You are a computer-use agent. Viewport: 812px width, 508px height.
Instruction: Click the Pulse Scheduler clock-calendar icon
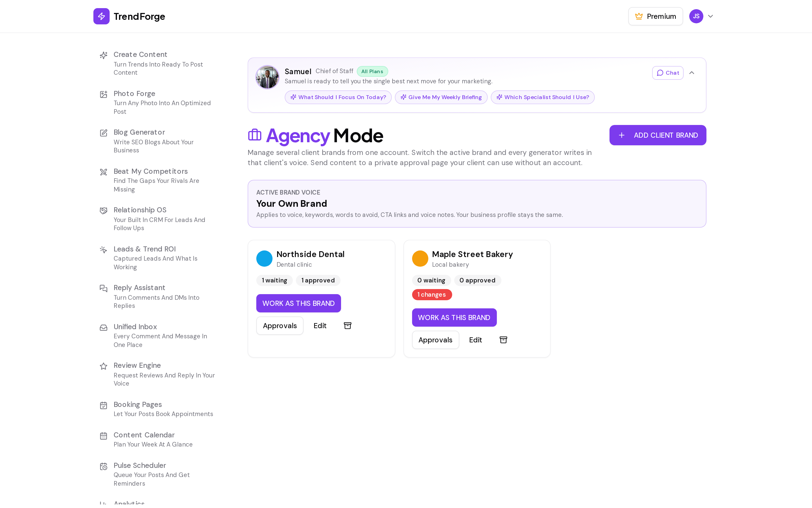104,466
